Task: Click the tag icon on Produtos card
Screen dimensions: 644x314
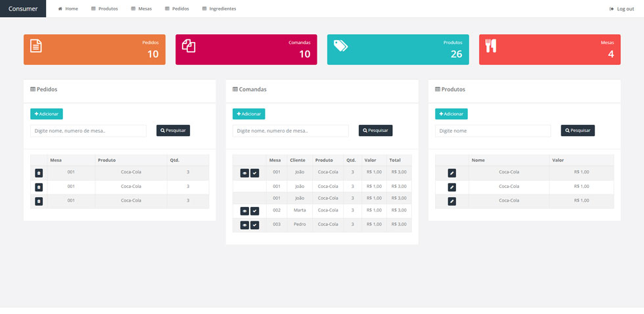Action: (x=340, y=45)
